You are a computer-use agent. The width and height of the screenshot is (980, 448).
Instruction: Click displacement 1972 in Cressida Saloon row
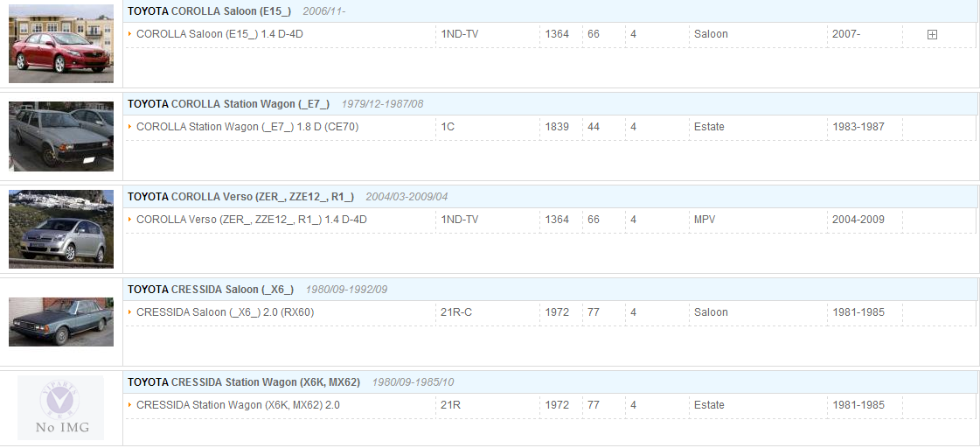point(557,311)
